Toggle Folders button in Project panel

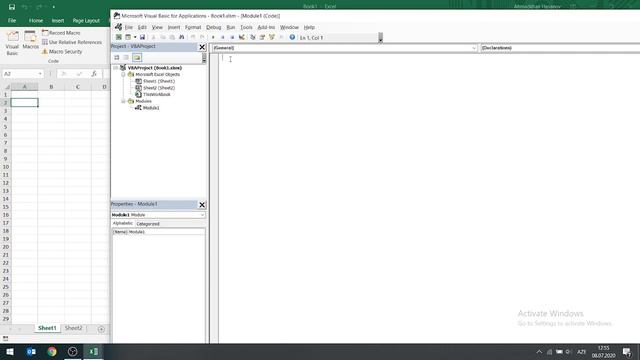coord(137,58)
